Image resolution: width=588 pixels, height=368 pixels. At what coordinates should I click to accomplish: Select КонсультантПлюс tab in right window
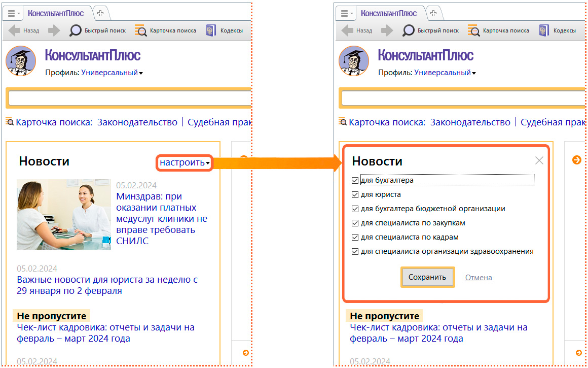click(389, 14)
